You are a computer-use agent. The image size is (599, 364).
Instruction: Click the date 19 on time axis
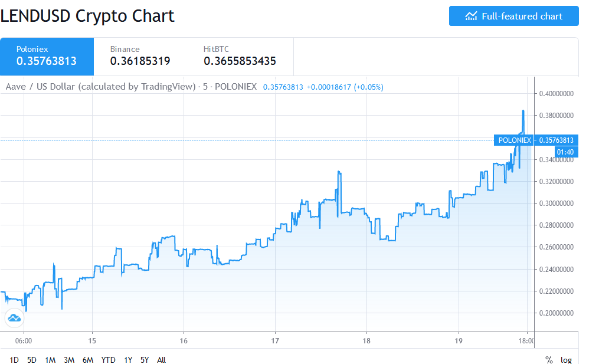click(x=459, y=341)
